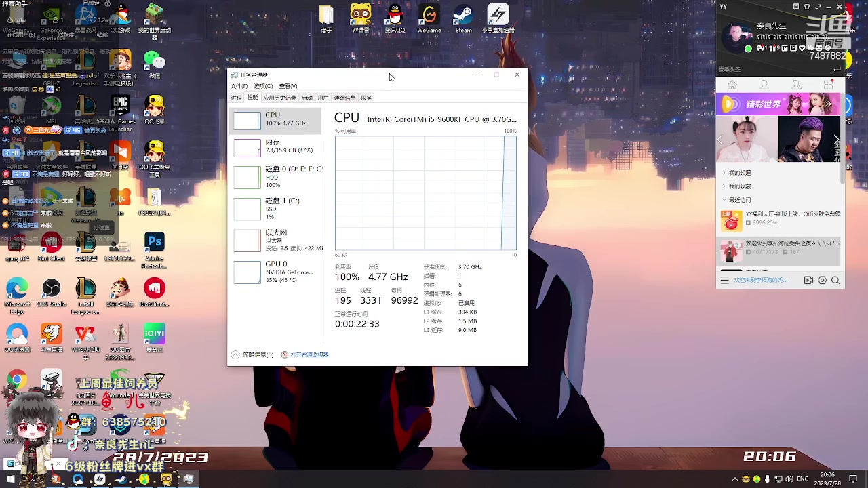Open the 选项(O) menu in Task Manager

click(263, 86)
